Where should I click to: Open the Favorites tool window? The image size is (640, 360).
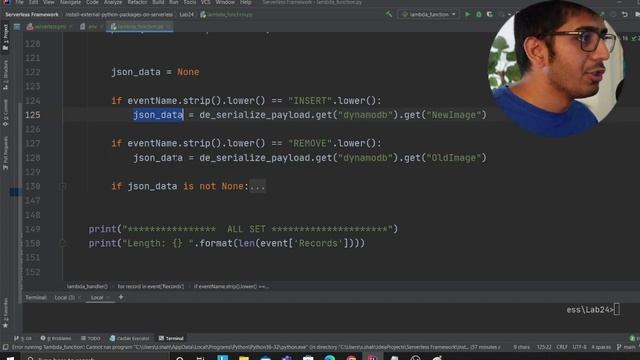pyautogui.click(x=5, y=313)
